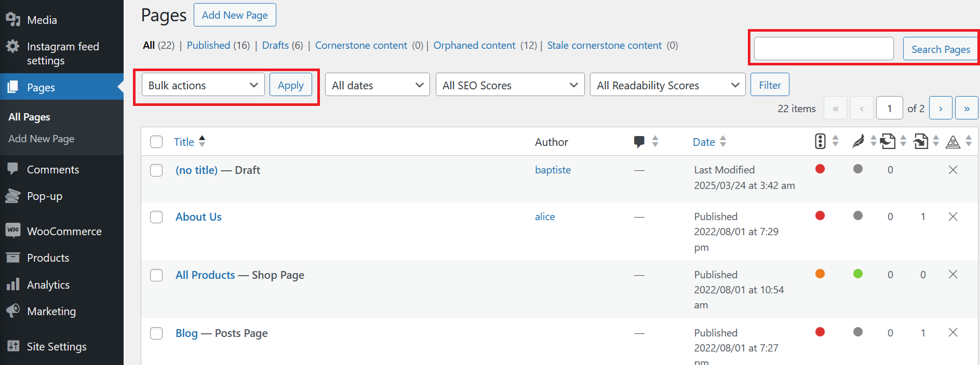Screen dimensions: 980x365
Task: Click into the search pages text field
Action: coord(824,49)
